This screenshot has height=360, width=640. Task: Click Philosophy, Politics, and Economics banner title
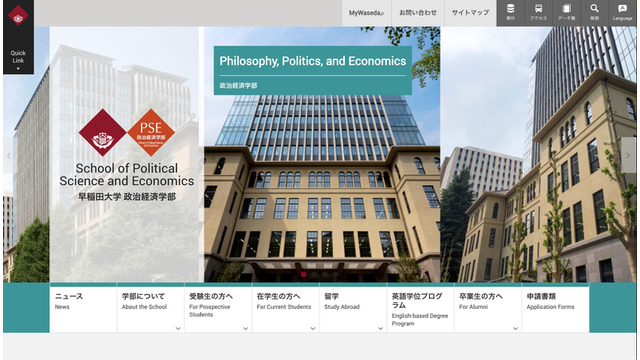313,61
